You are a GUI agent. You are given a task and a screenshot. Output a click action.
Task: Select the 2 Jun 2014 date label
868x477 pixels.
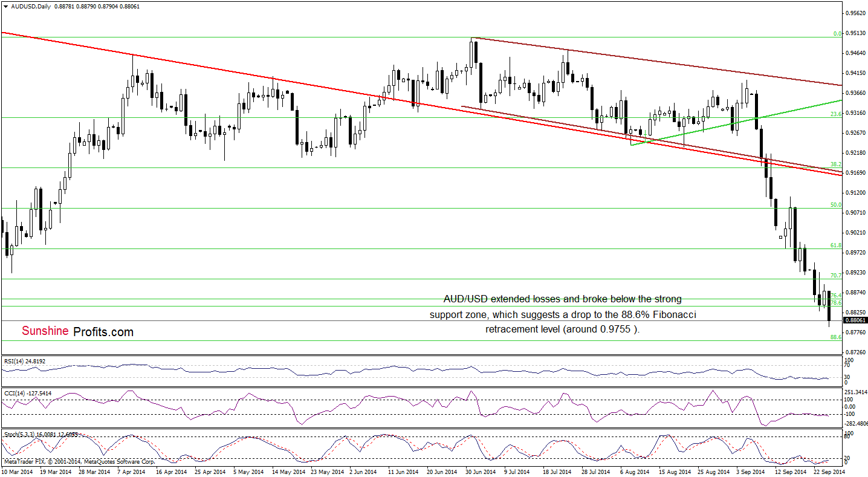[364, 471]
